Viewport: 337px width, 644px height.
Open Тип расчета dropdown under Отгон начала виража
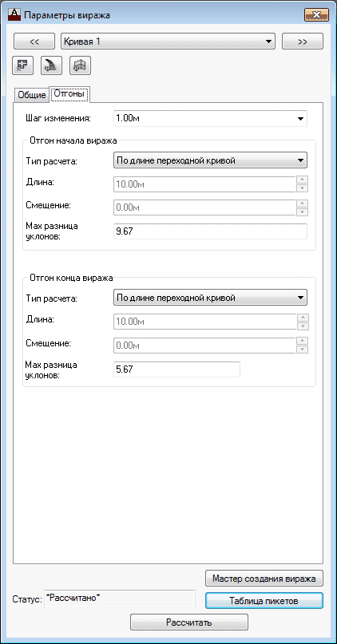click(x=210, y=160)
